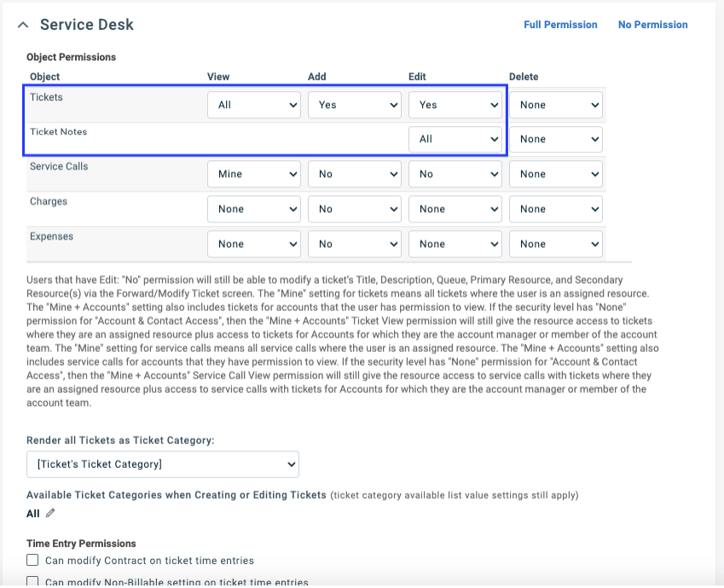This screenshot has width=724, height=588.
Task: Open the Expenses Delete dropdown
Action: pos(556,245)
